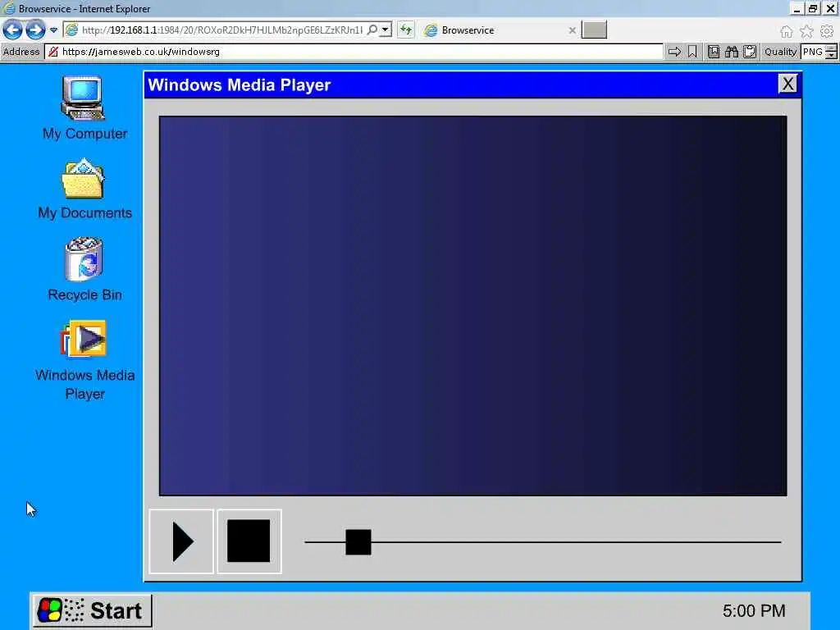Close the Windows Media Player window
The image size is (840, 630).
[x=787, y=84]
